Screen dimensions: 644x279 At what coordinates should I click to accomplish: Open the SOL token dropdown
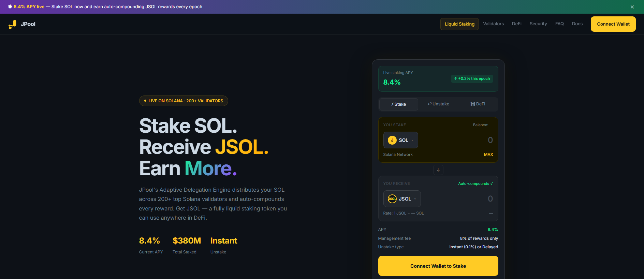[x=400, y=140]
